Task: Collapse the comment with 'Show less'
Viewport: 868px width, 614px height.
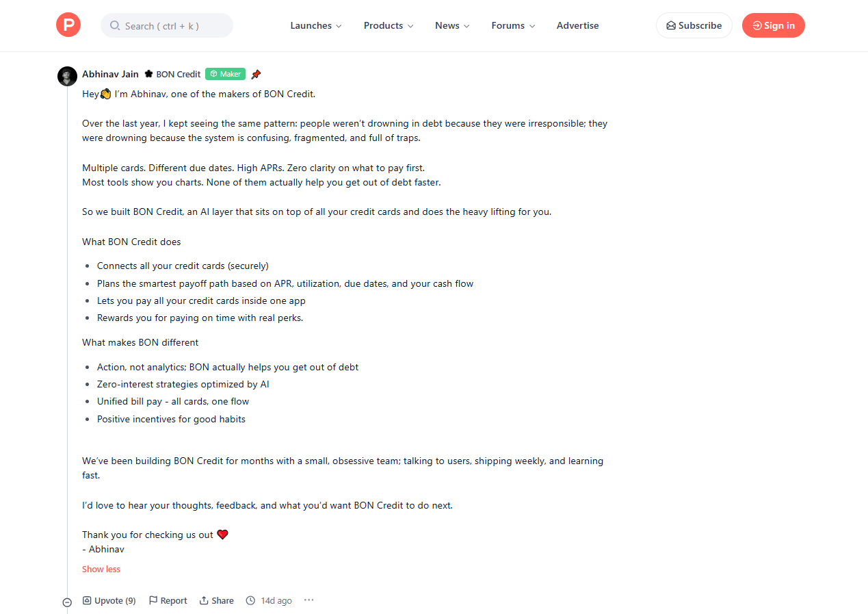Action: 101,569
